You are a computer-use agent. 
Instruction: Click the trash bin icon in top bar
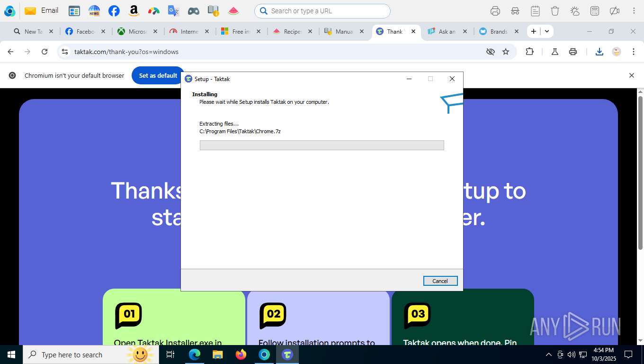pos(555,11)
